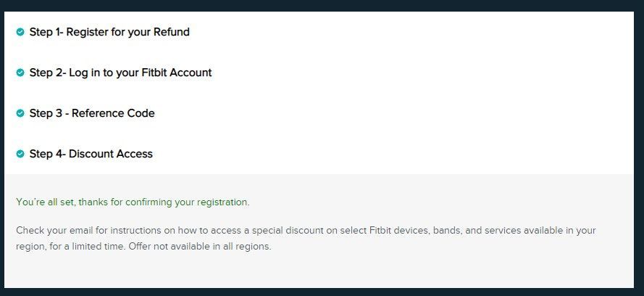Click the checkmark icon beside Step 1

(20, 32)
